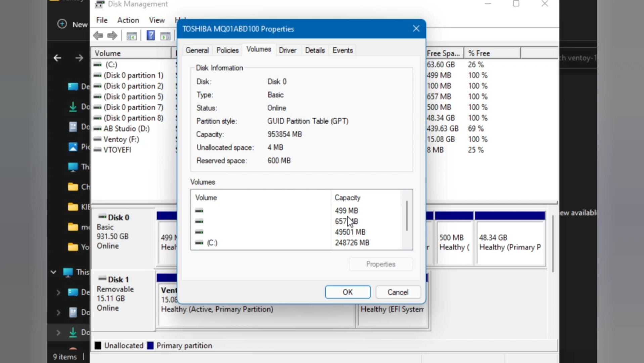Click the KIE folder icon in sidebar
This screenshot has width=644, height=363.
coord(73,207)
